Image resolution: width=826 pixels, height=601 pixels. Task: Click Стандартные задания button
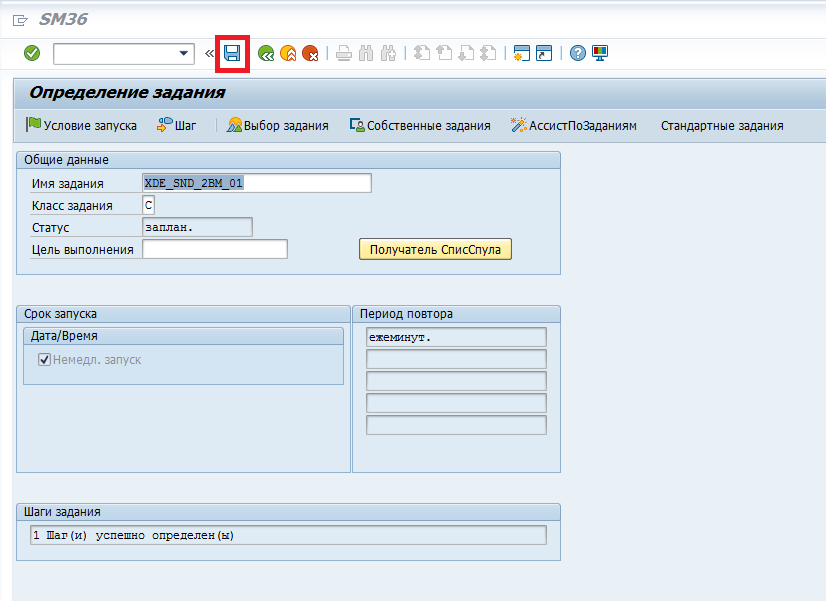pos(722,125)
